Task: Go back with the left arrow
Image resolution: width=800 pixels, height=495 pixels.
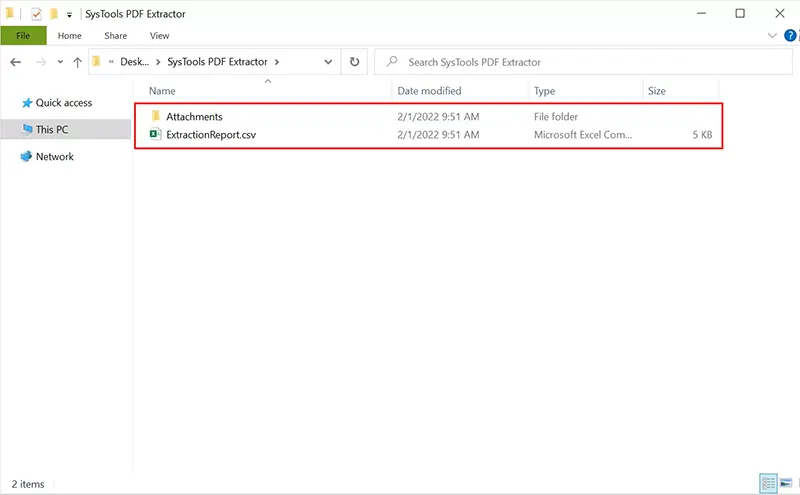Action: tap(16, 62)
